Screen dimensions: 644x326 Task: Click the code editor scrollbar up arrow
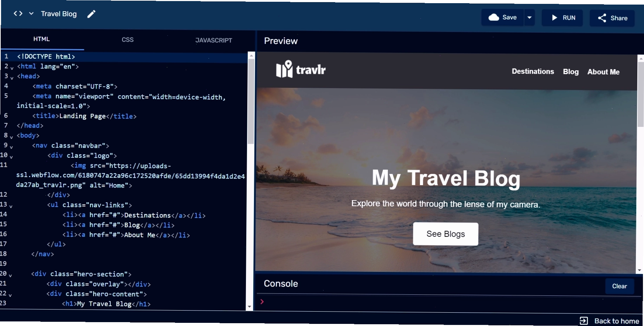[x=251, y=55]
